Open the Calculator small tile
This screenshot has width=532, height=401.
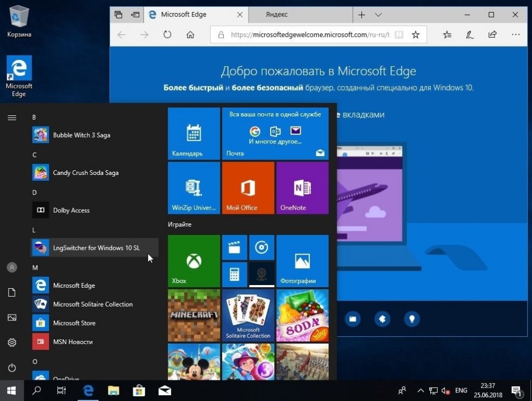pos(234,275)
